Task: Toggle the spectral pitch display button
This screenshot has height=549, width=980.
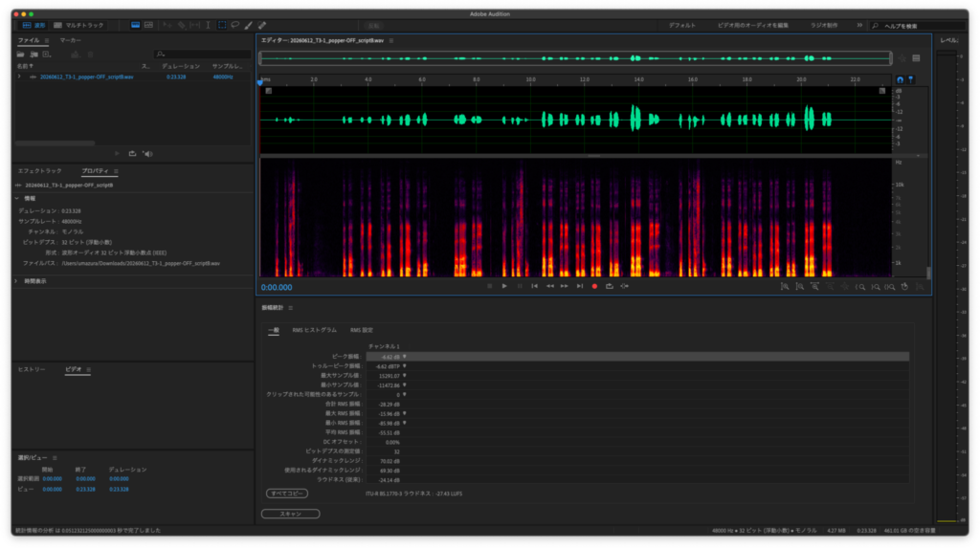Action: [148, 25]
